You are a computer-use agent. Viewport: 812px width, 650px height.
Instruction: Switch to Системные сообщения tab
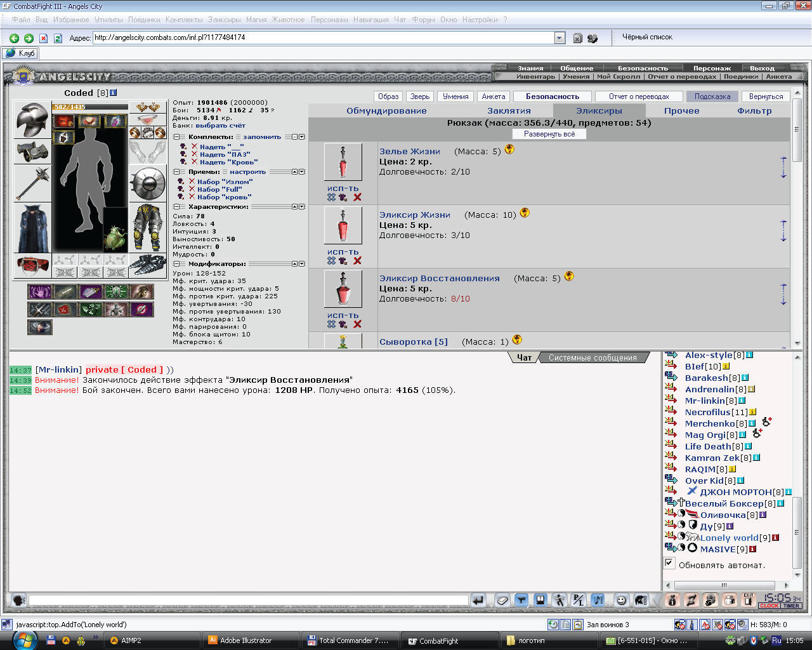(x=593, y=358)
